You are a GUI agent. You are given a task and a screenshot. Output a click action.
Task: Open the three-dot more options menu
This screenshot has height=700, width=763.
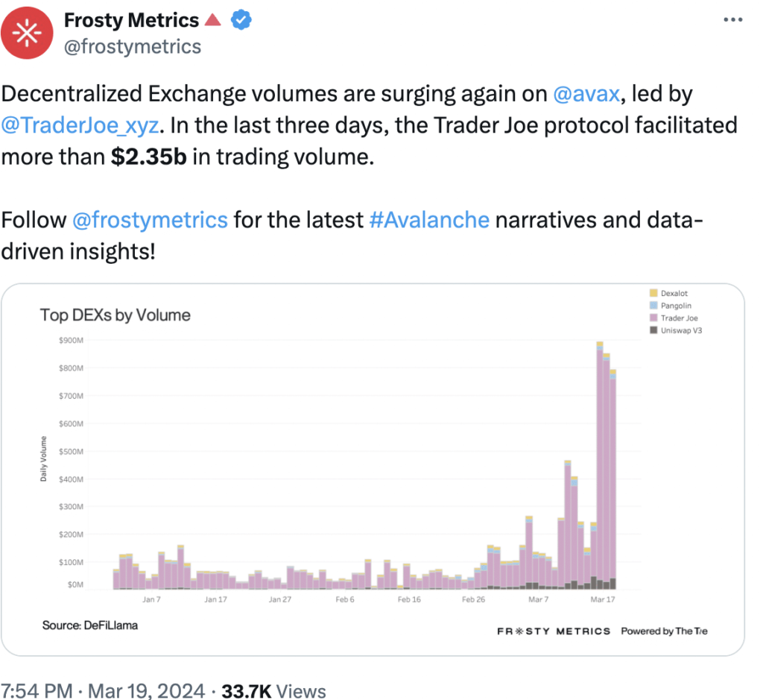734,21
